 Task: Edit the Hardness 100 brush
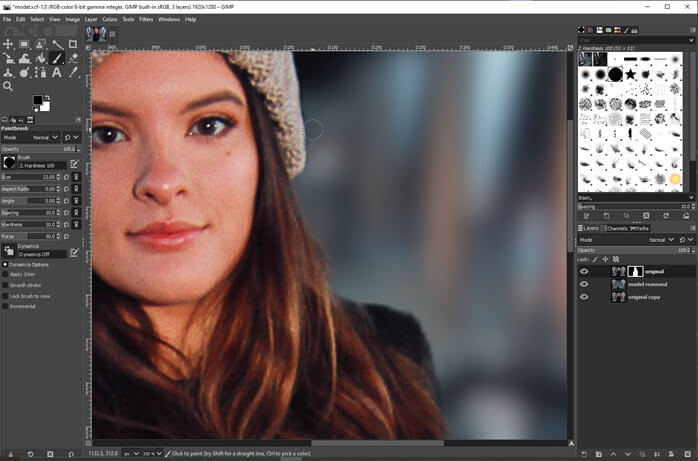coord(74,164)
